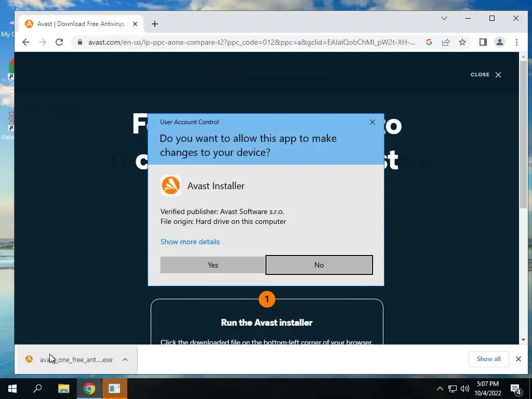Click No in the User Account Control dialog
This screenshot has height=399, width=532.
click(x=319, y=265)
